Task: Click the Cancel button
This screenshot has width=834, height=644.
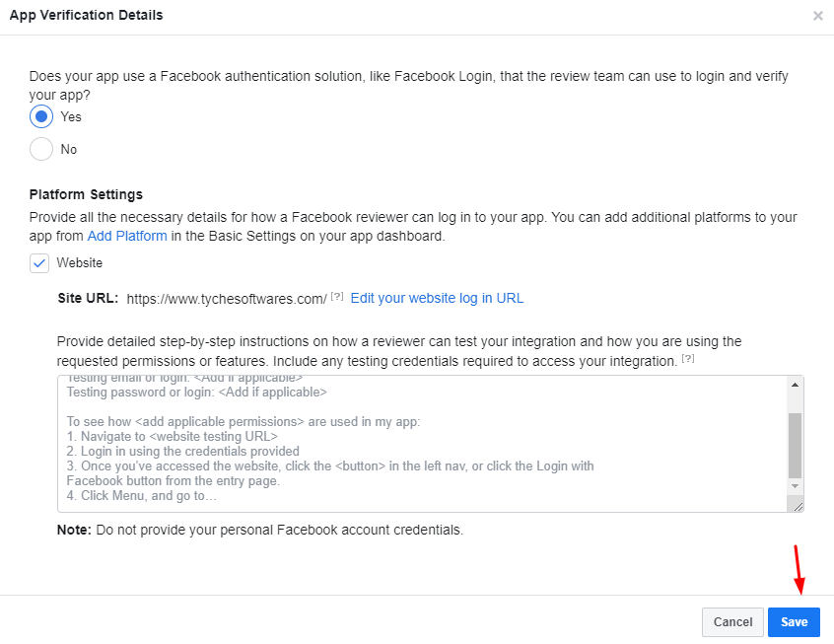Action: pos(732,621)
